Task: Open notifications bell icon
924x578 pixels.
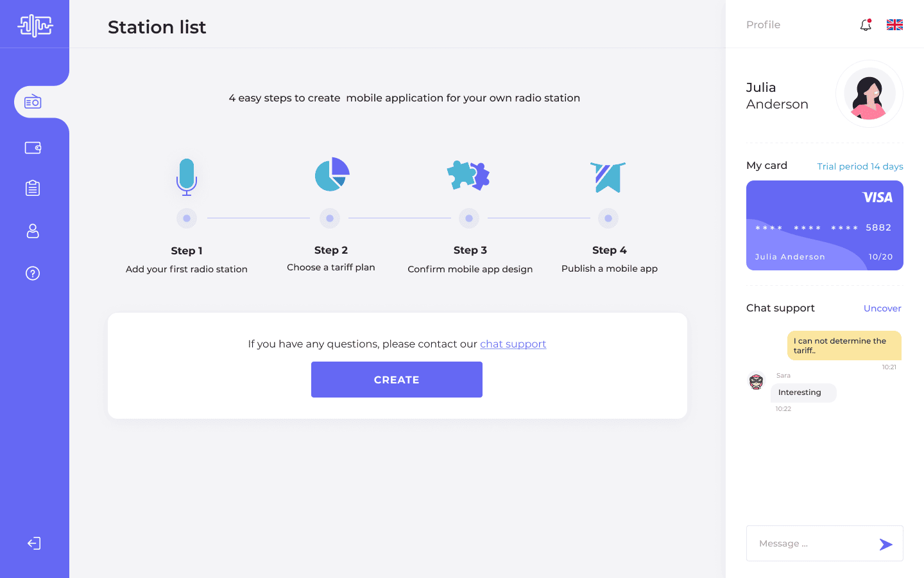Action: pyautogui.click(x=866, y=25)
